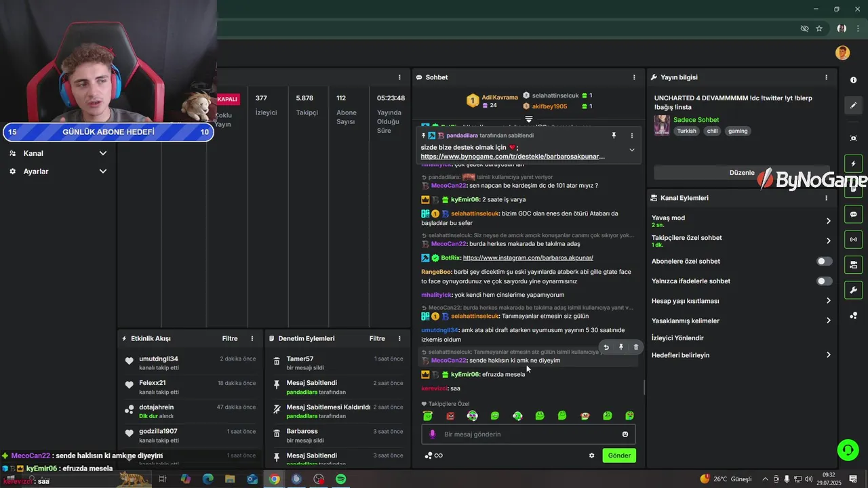Open Windows notification center icon
868x488 pixels.
(853, 479)
